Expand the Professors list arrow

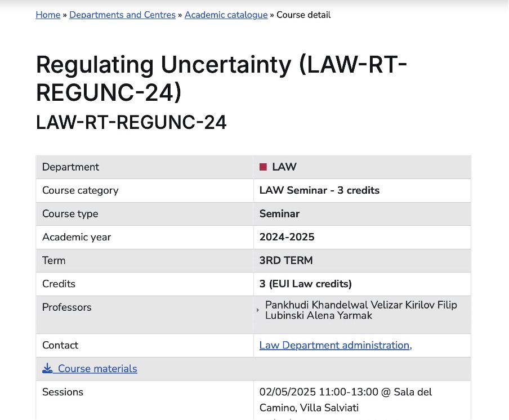[x=258, y=310]
